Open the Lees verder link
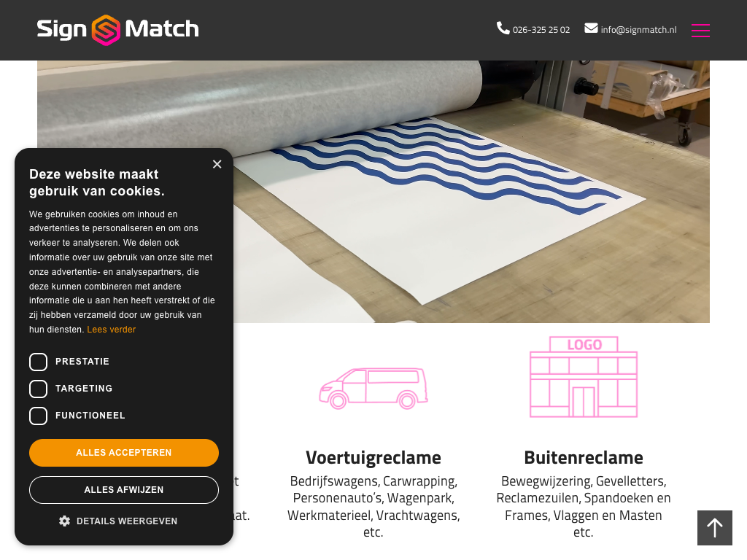 (111, 330)
